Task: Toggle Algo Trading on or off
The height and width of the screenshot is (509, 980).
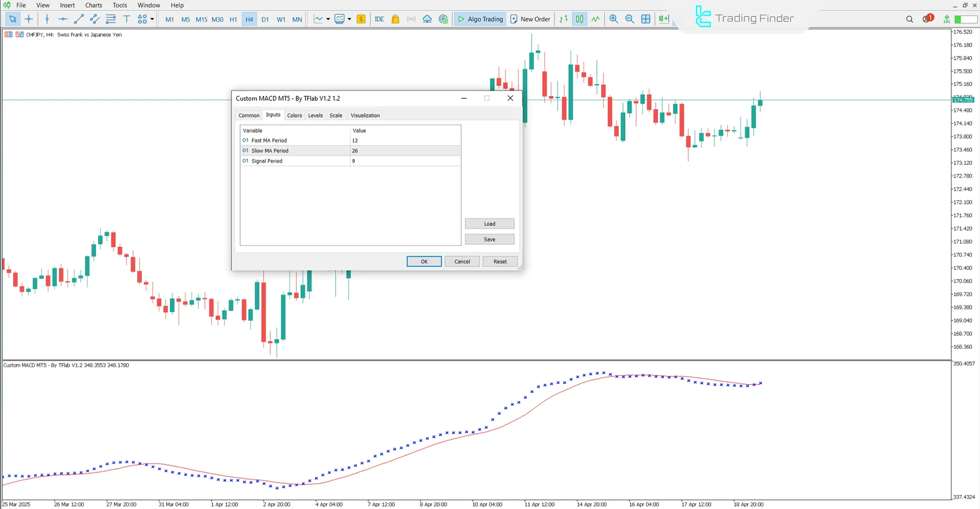Action: (x=479, y=19)
